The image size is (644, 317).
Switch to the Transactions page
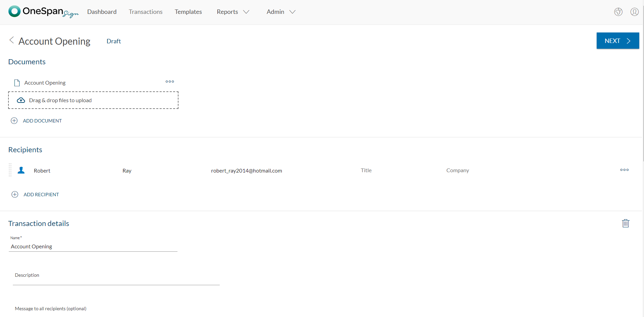145,12
